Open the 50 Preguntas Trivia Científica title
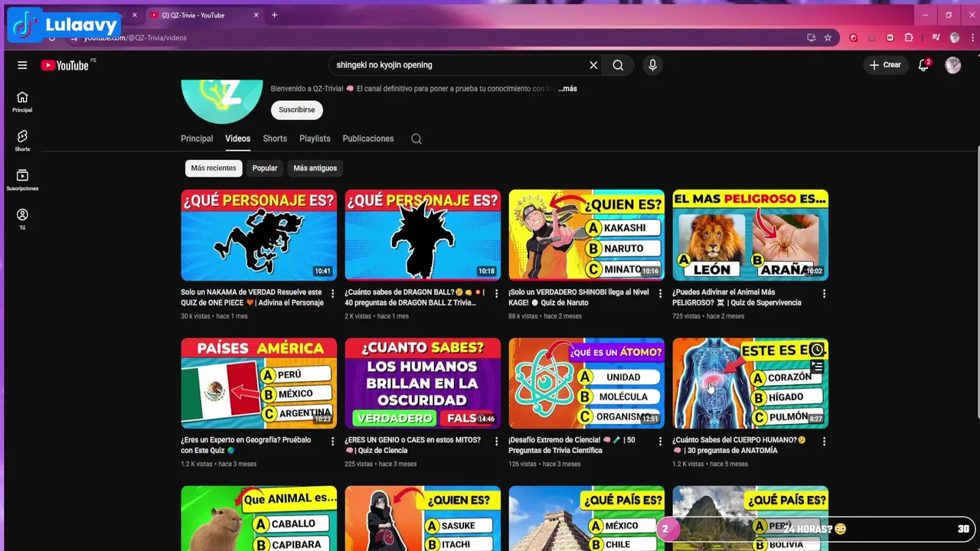 point(572,445)
